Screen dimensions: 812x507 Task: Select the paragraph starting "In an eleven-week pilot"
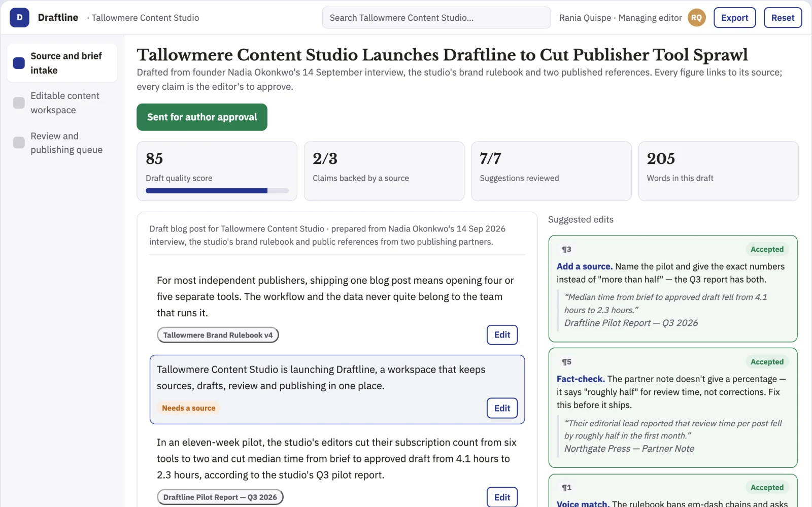[x=337, y=467]
